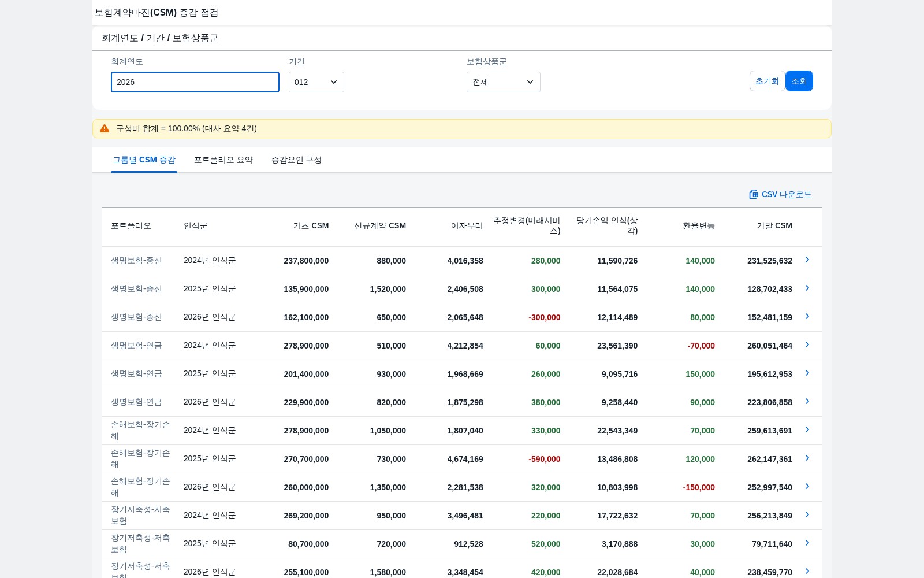
Task: Click the 기초 CSM column header
Action: coord(311,226)
